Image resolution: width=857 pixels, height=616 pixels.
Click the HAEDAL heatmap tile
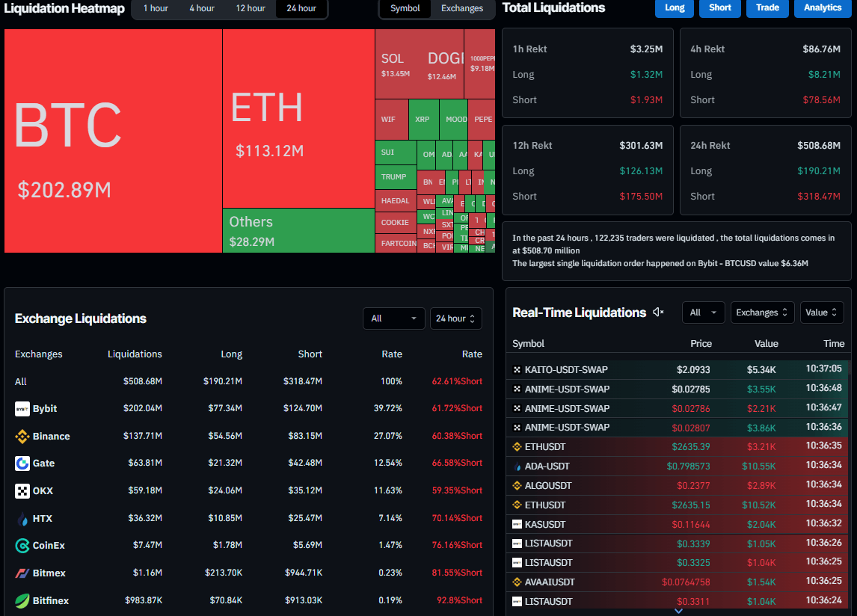tap(396, 201)
